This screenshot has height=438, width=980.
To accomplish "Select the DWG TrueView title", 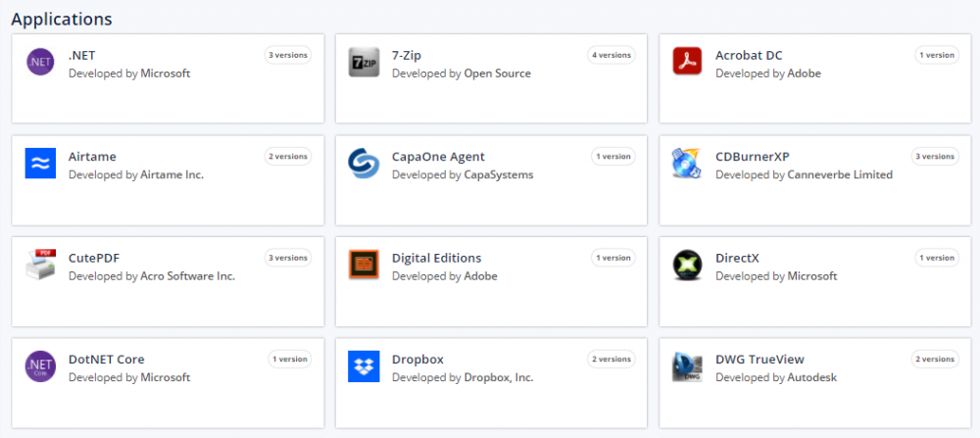I will (x=760, y=360).
